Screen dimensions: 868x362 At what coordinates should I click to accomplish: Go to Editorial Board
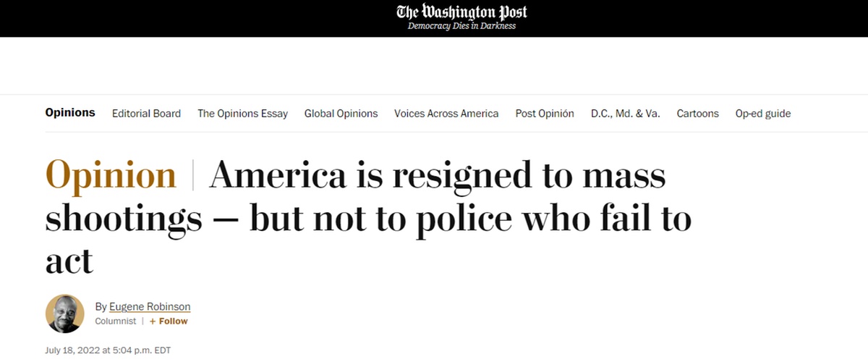point(146,114)
